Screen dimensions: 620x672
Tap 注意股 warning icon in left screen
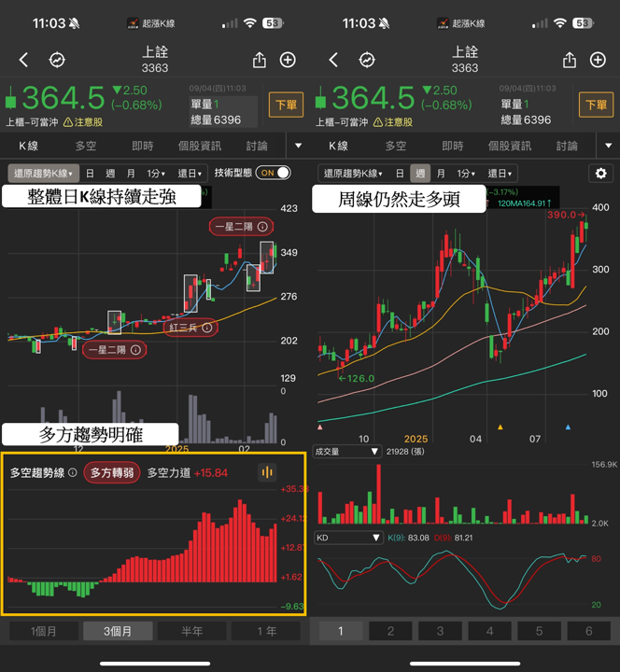68,122
